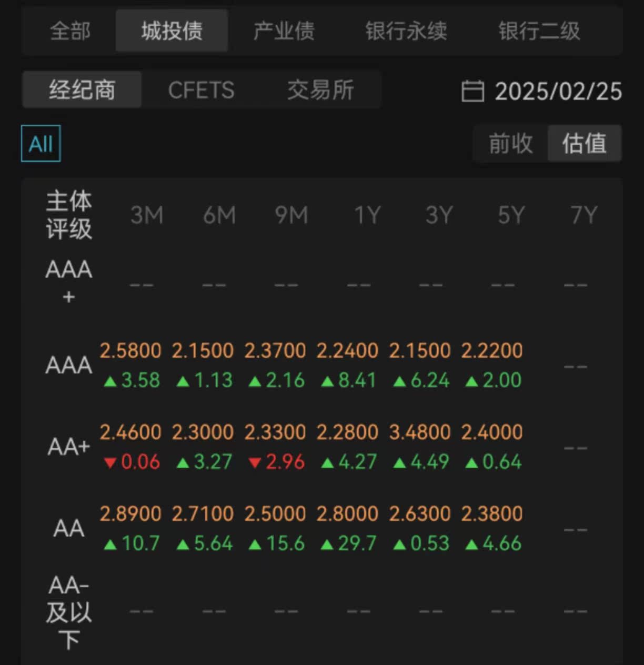Click the 6M column header
Viewport: 644px width, 665px height.
(219, 215)
